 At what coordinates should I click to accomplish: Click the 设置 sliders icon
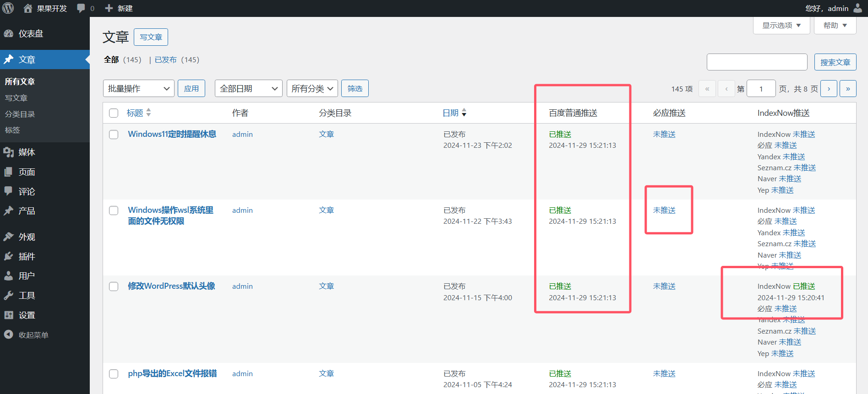(9, 315)
